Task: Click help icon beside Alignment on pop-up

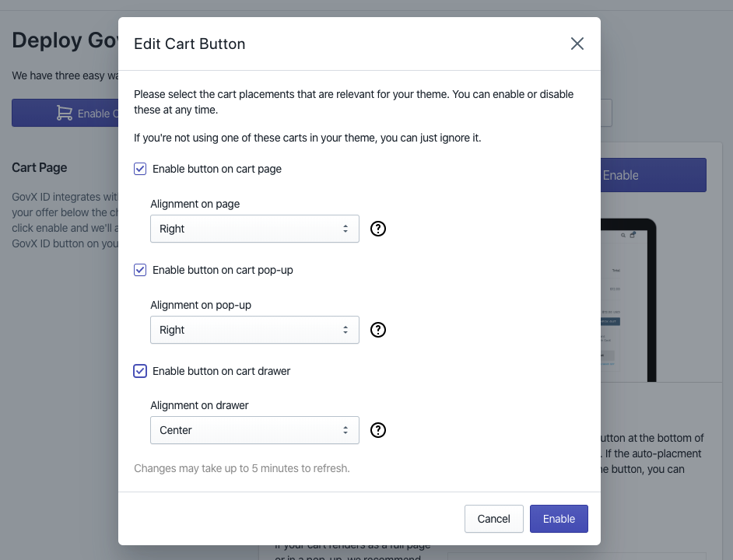Action: pyautogui.click(x=377, y=330)
